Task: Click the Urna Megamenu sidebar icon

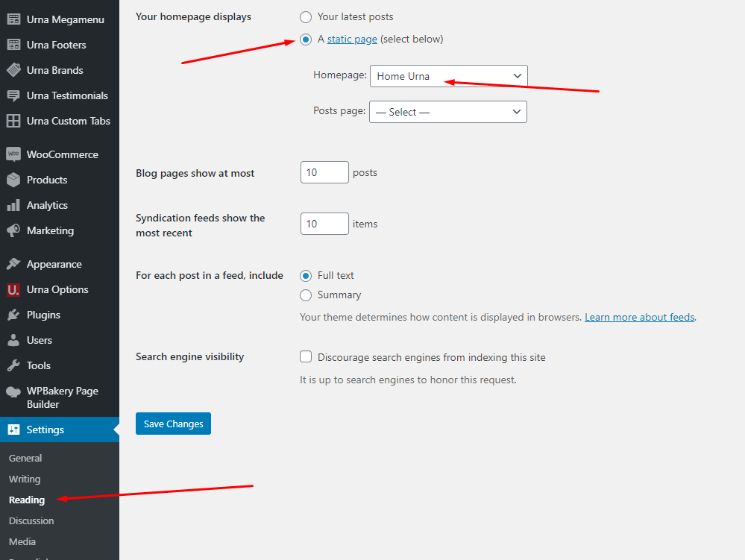Action: click(x=13, y=19)
